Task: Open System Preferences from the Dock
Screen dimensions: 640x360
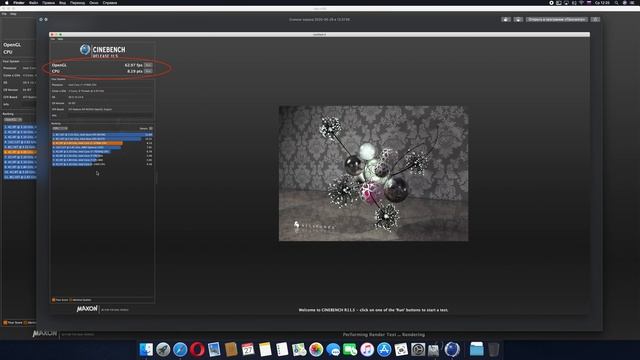Action: coord(418,349)
